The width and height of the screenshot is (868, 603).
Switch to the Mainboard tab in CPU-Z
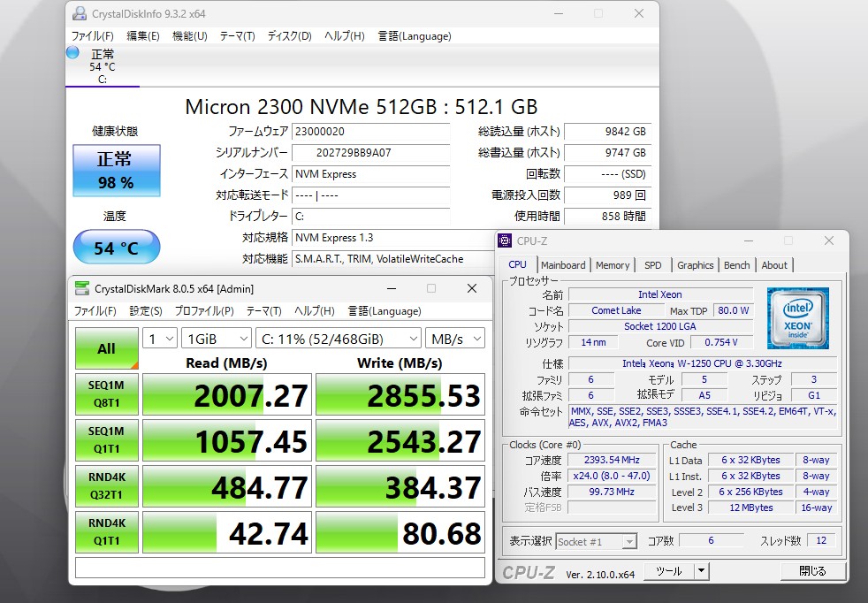(x=563, y=265)
